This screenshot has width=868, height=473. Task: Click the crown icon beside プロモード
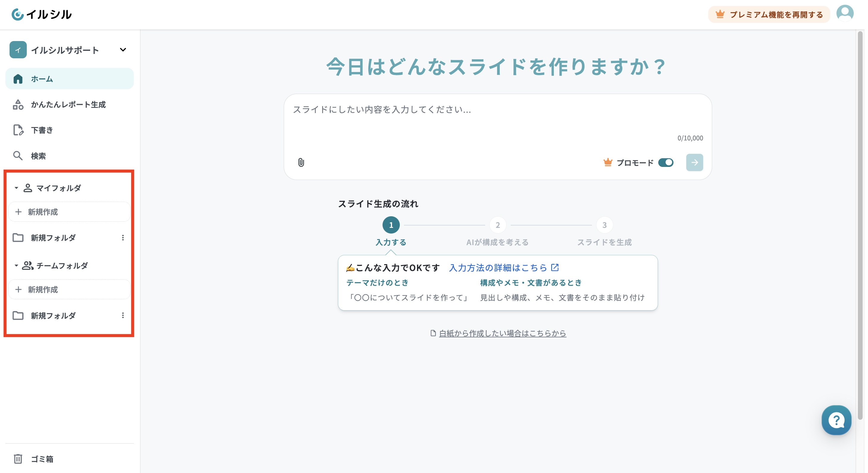pos(607,162)
